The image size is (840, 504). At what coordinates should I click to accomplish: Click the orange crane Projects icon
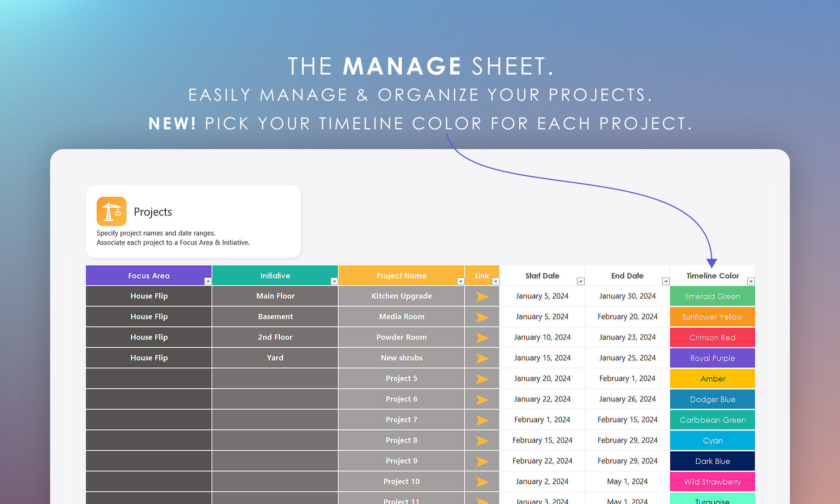click(x=111, y=211)
